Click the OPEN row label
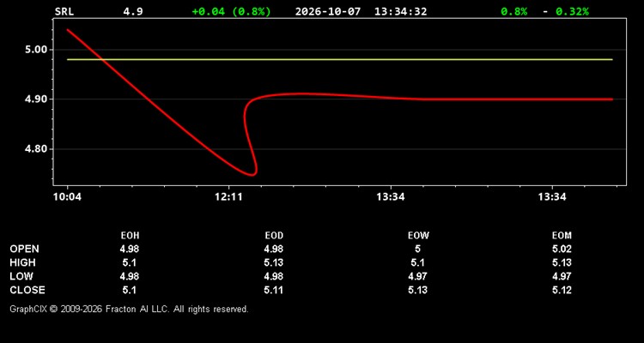The image size is (644, 343). (x=25, y=249)
